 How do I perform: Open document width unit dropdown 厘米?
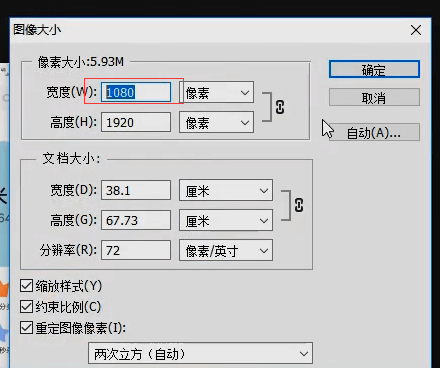tap(226, 190)
